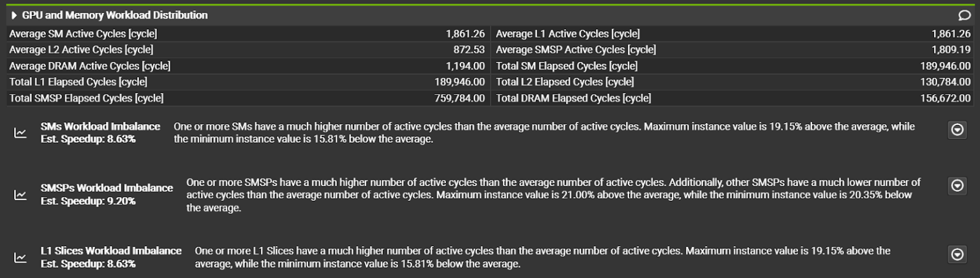
Task: Select the SMs Workload Imbalance rule title
Action: click(100, 126)
